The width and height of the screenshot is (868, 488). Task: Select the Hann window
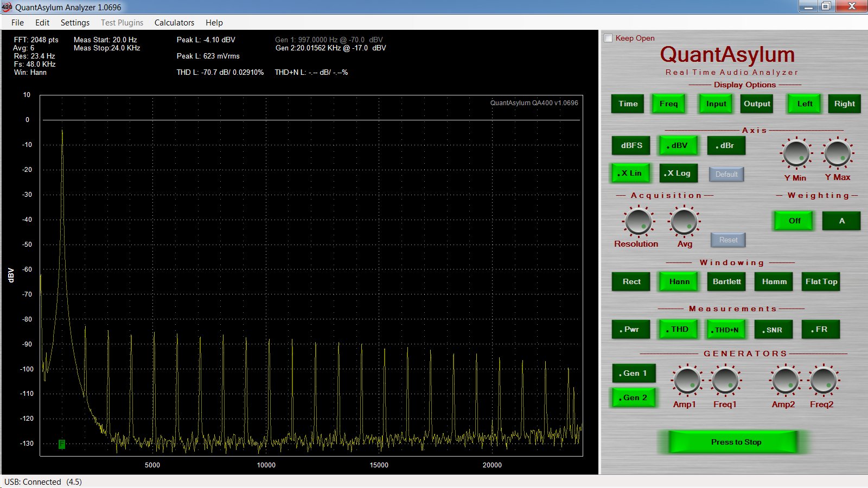pos(679,281)
